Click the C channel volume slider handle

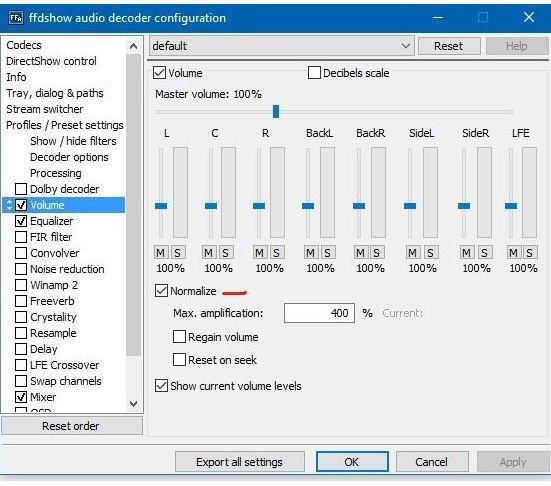coord(211,206)
